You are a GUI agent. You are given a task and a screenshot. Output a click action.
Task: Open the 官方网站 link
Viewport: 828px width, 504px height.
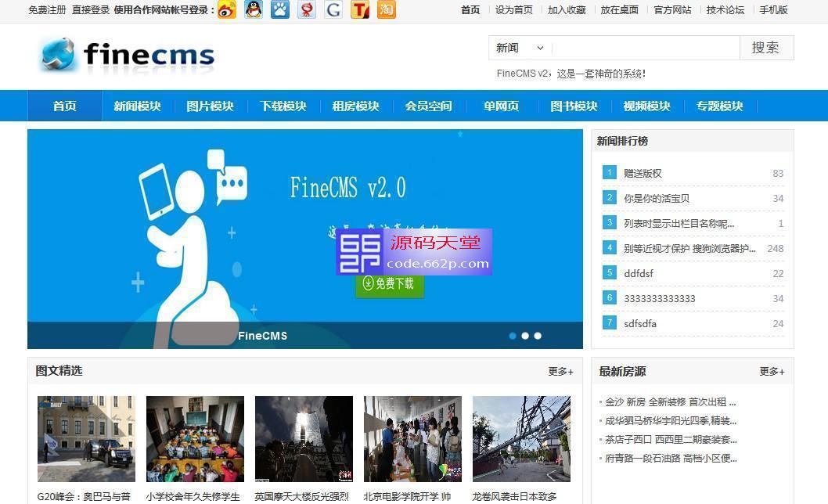pos(672,9)
